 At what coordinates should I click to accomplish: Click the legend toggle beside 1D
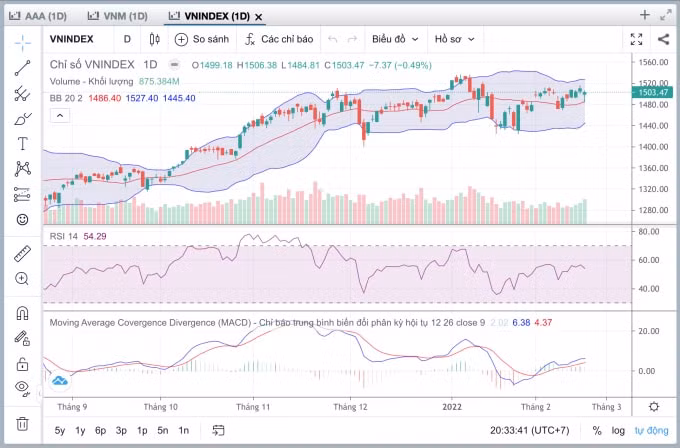point(174,65)
